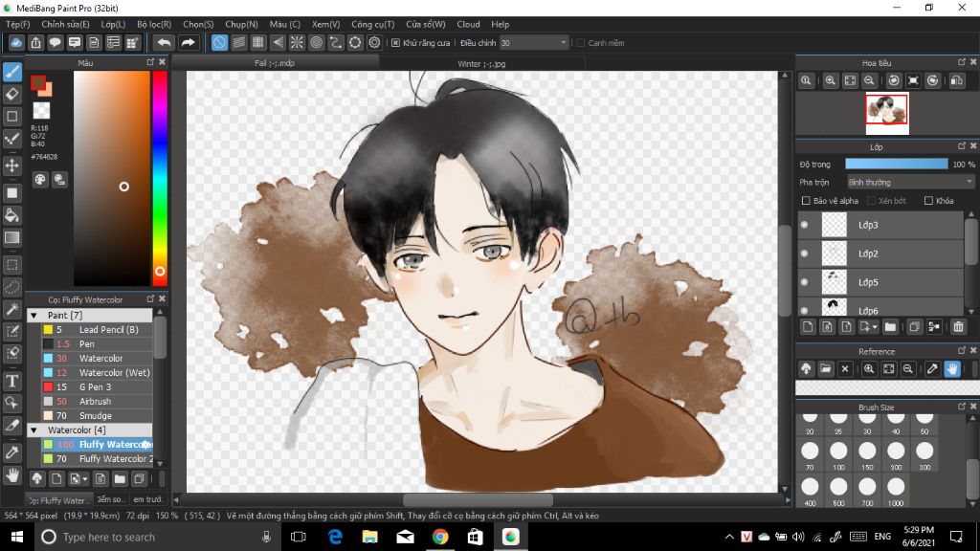The image size is (980, 551).
Task: Select the Gradient tool
Action: [x=11, y=238]
